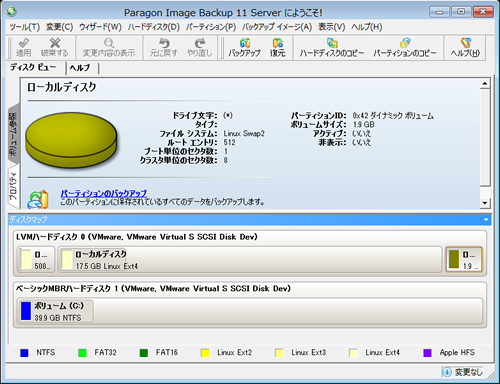
Task: Switch to the ヘルプ tab
Action: pos(80,68)
